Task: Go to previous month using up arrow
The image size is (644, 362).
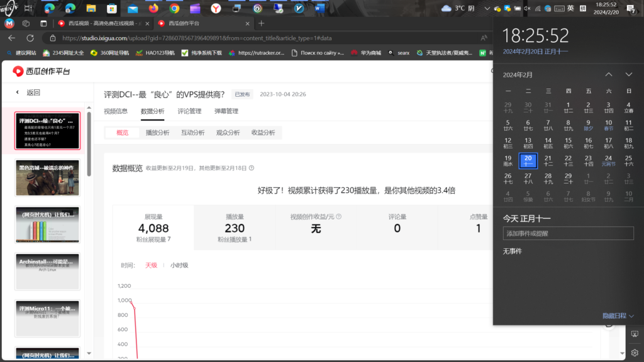Action: click(608, 75)
